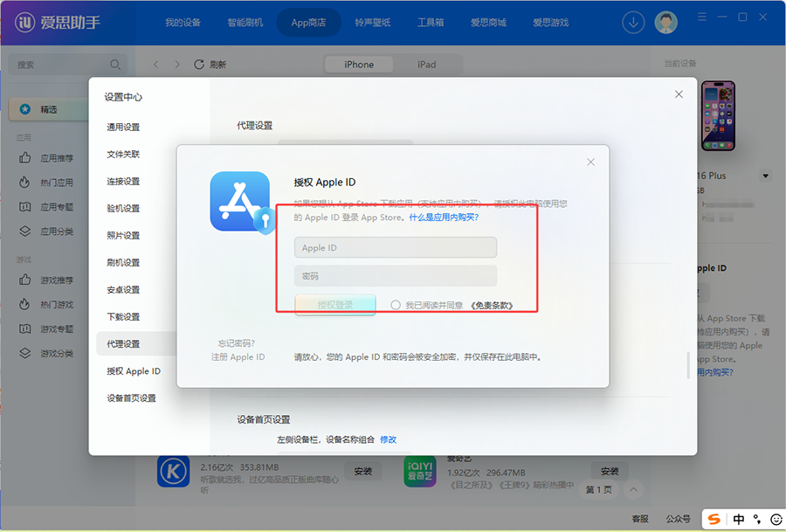Select 验机设置 in settings sidebar
Image resolution: width=786 pixels, height=532 pixels.
123,209
